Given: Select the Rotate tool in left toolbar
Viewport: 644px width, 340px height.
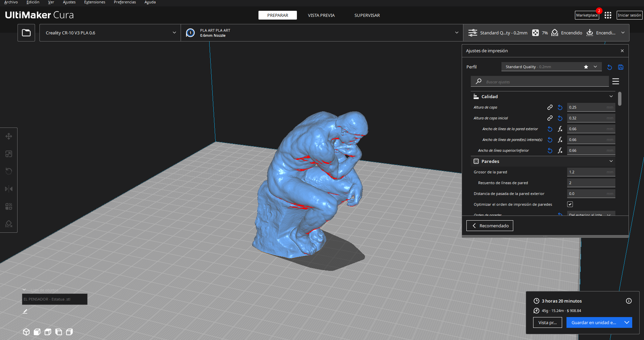Looking at the screenshot, I should pyautogui.click(x=9, y=171).
